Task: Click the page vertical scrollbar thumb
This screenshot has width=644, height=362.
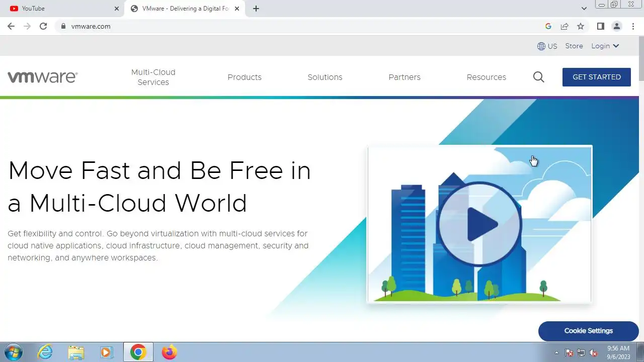Action: click(x=641, y=58)
